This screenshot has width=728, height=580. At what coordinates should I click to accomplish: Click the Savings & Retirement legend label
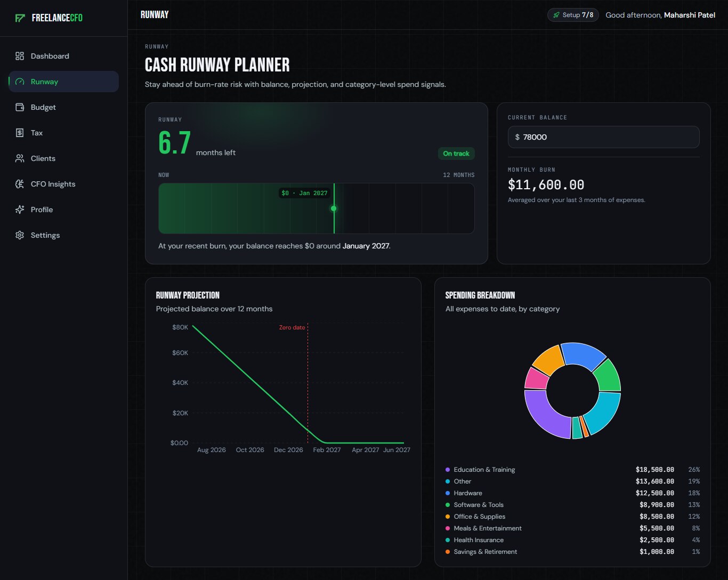[x=486, y=552]
